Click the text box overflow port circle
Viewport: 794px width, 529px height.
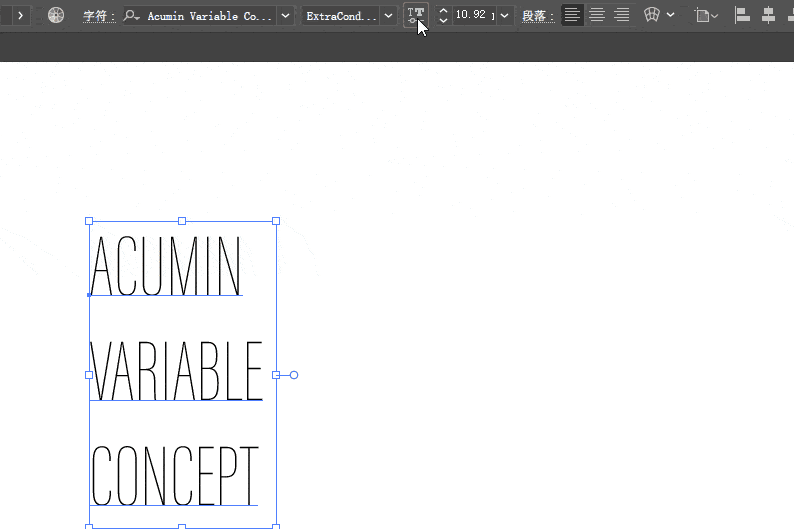(294, 375)
